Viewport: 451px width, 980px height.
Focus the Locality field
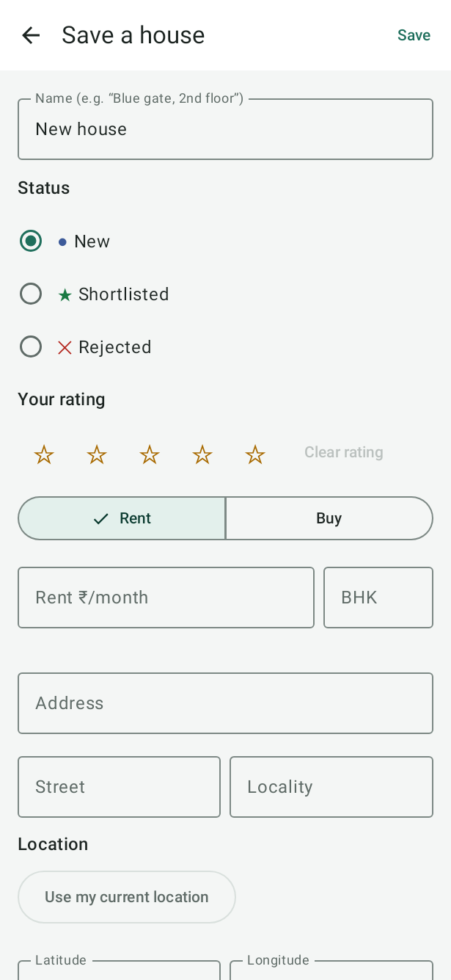331,787
